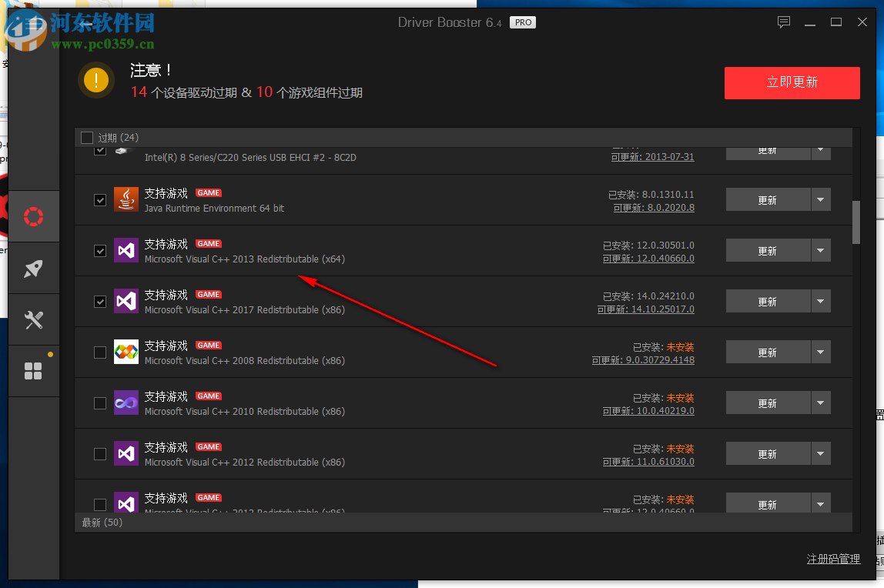Open dropdown arrow beside Visual C++ 2012 update
The width and height of the screenshot is (884, 588).
pyautogui.click(x=820, y=453)
